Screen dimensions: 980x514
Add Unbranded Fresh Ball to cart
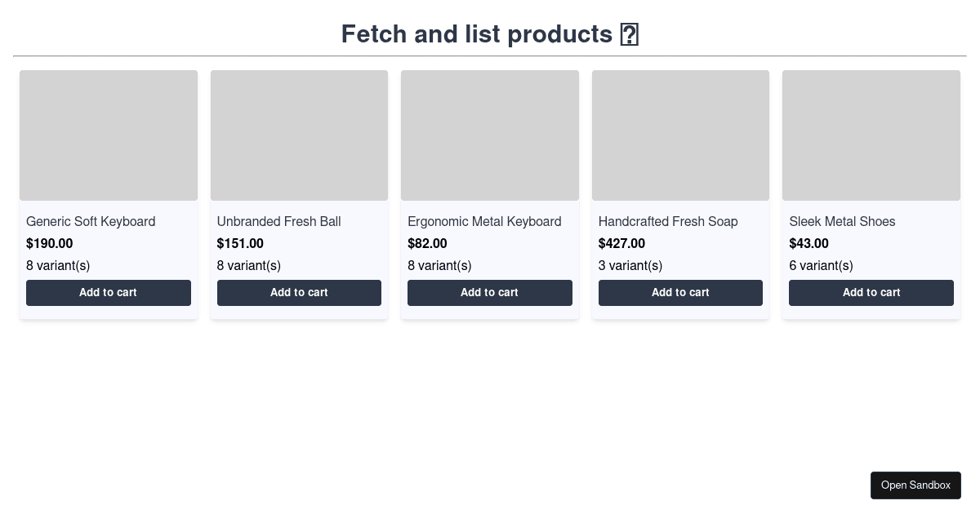[x=299, y=293]
